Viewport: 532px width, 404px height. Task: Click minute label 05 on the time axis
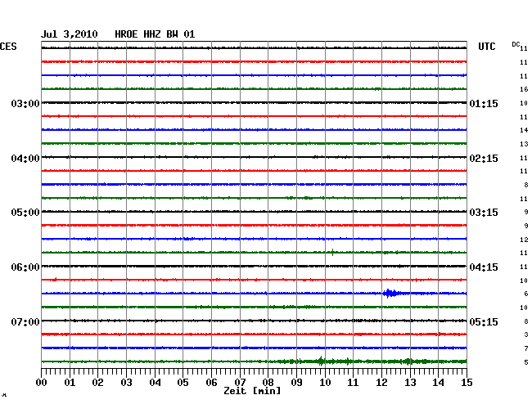(x=183, y=382)
